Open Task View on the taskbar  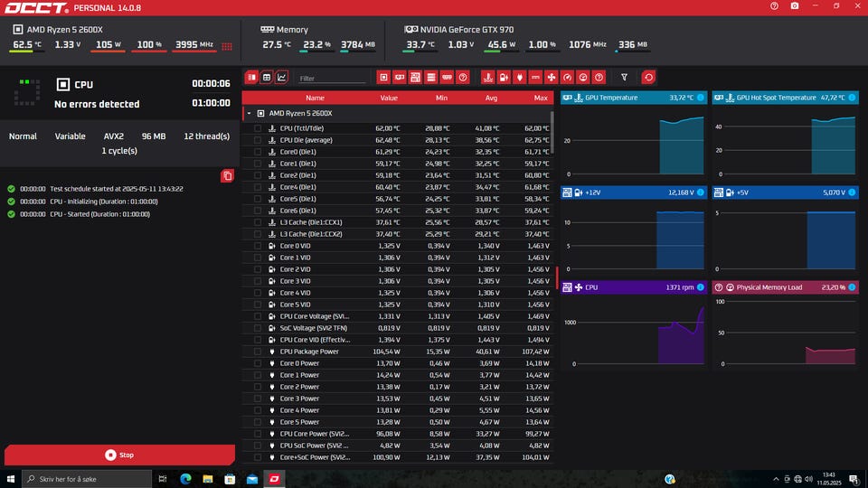(x=163, y=479)
